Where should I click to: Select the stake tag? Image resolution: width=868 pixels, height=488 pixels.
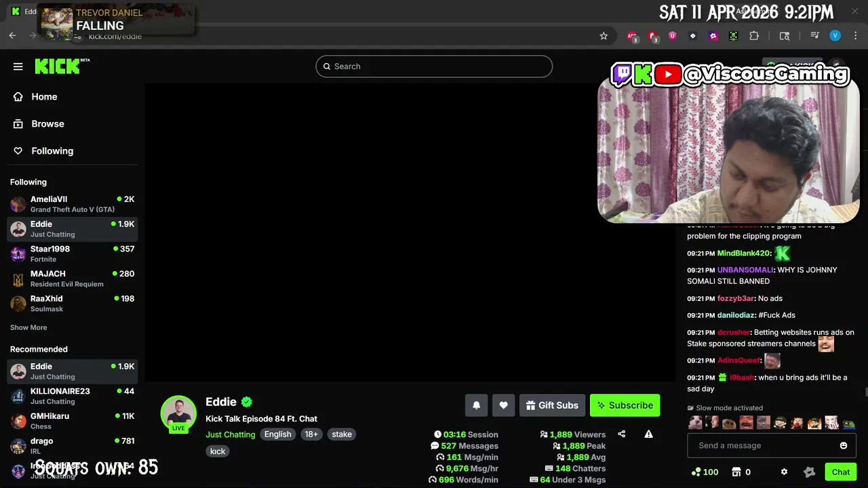(x=342, y=434)
